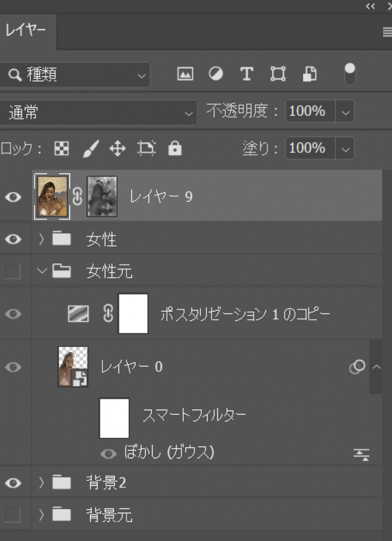Viewport: 392px width, 541px height.
Task: Filter layers by type (T) layers
Action: [247, 74]
